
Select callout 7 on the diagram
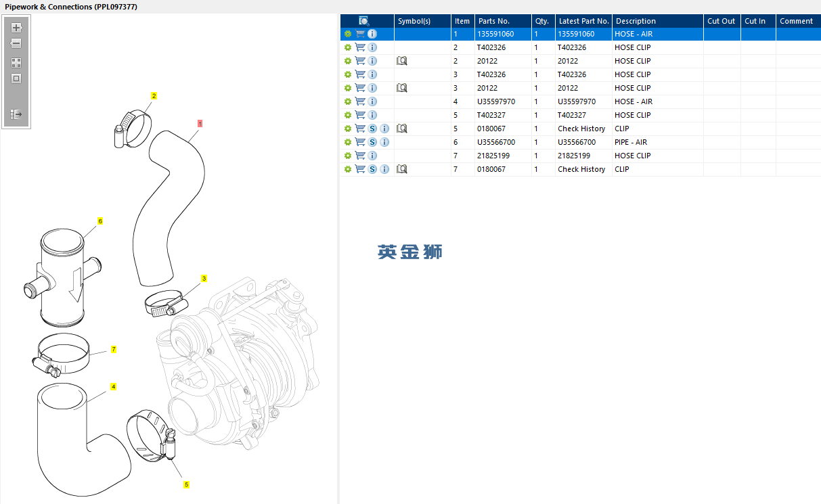114,350
